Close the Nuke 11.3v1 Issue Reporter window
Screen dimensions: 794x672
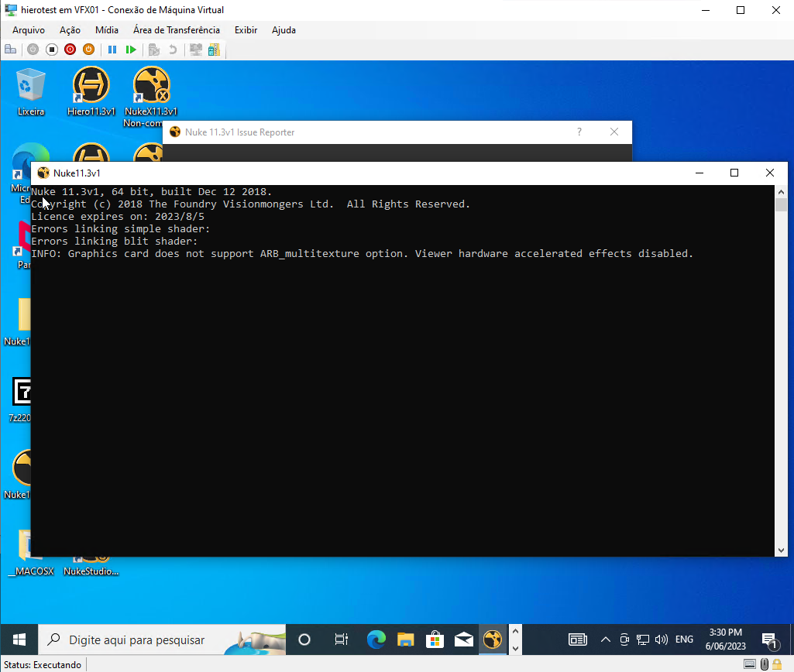tap(614, 132)
